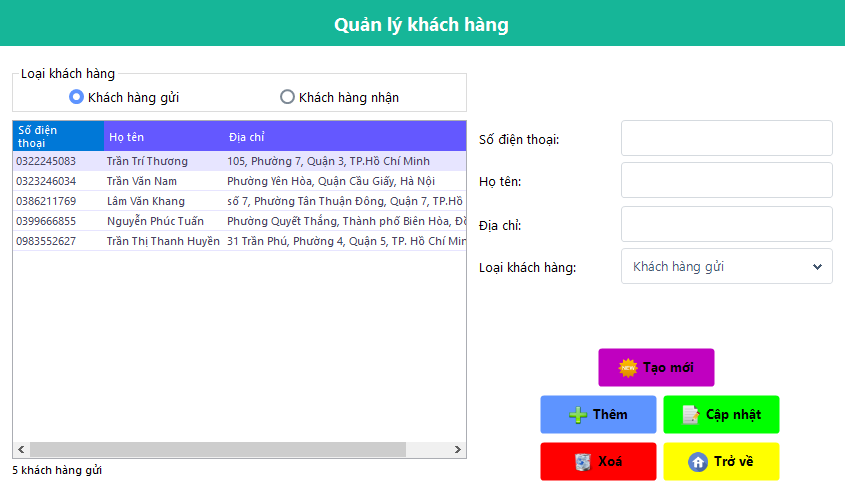Click address Phường Yên Hòa, Quận Cầu Giấy
The width and height of the screenshot is (845, 492).
331,181
